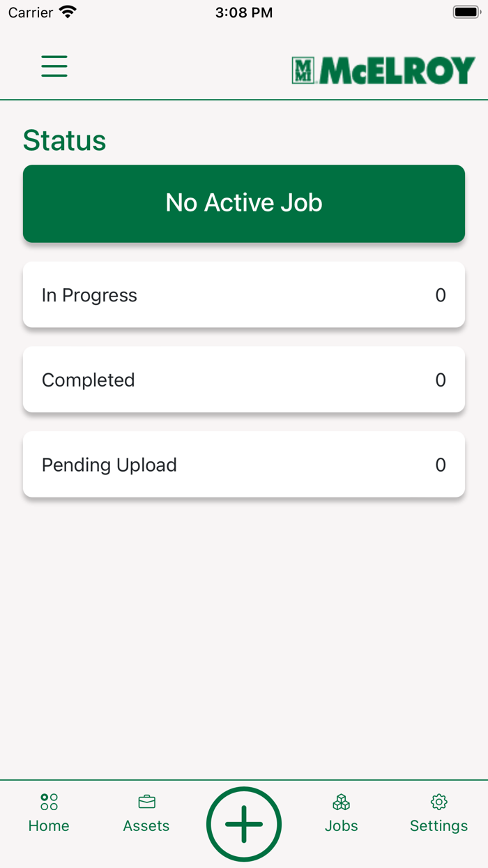
Task: Tap the Wi-Fi status icon
Action: [66, 10]
